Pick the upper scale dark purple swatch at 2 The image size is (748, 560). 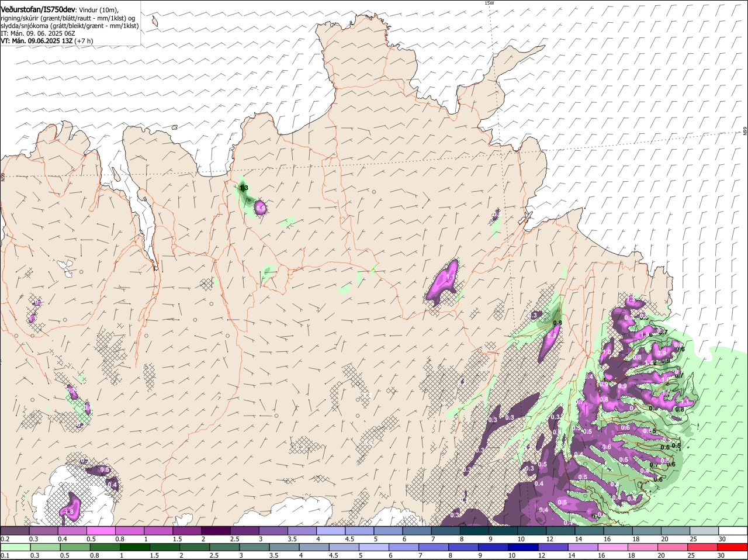tap(215, 531)
